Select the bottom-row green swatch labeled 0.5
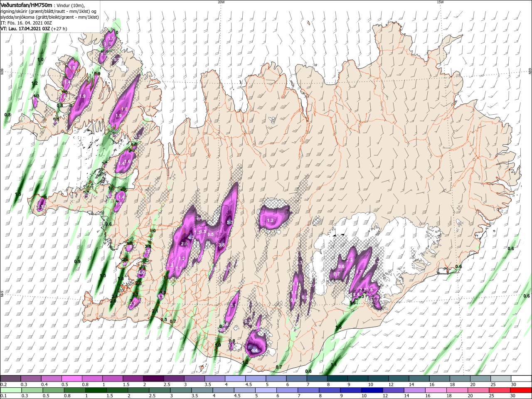532x399 pixels. [54, 390]
